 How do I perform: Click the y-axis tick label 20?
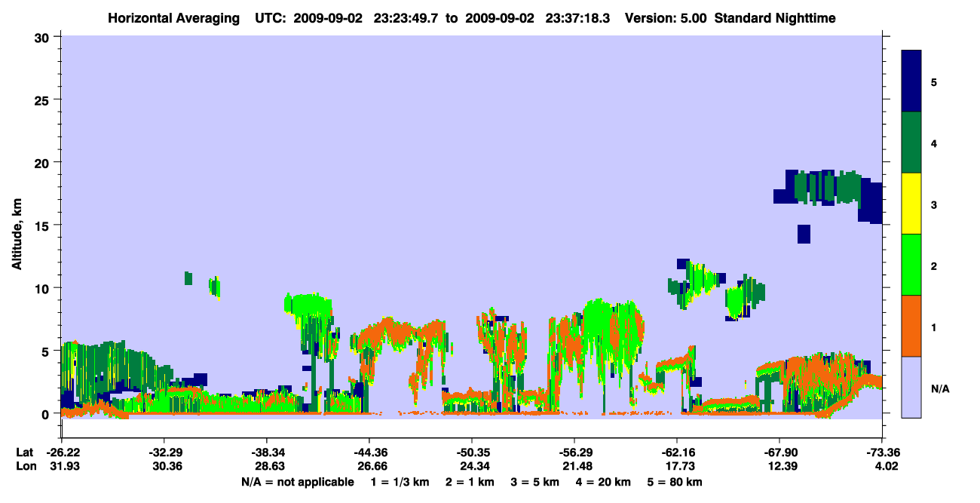[x=43, y=162]
